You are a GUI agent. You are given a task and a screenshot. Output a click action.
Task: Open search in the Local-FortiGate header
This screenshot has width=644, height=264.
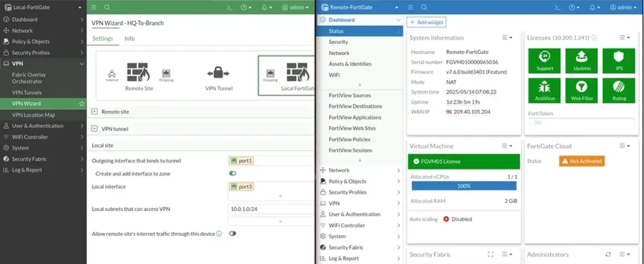(x=107, y=7)
